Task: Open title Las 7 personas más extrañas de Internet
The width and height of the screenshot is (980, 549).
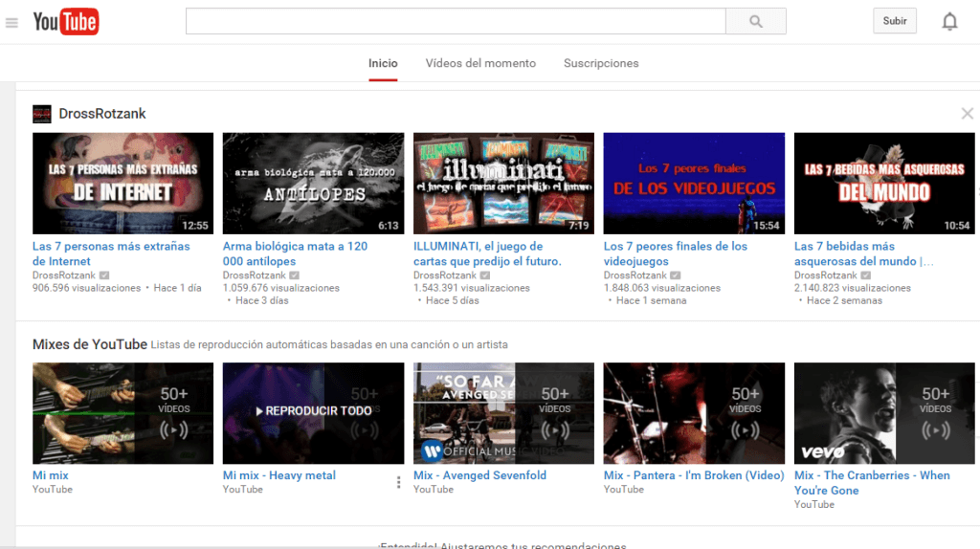Action: [111, 253]
